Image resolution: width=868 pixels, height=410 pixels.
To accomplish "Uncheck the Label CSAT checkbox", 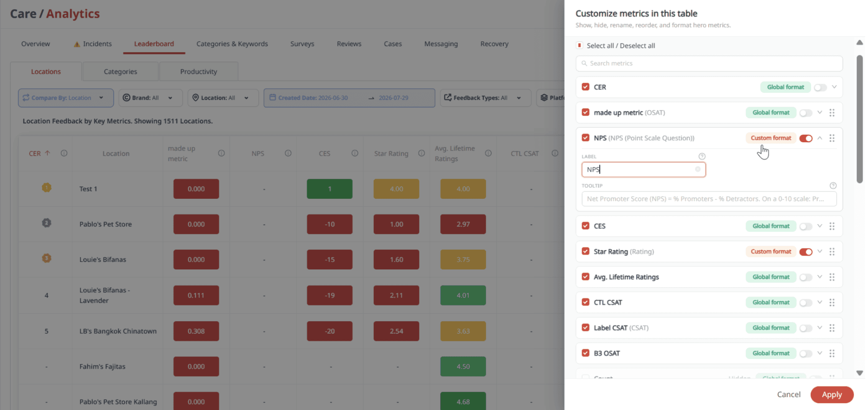I will (585, 328).
